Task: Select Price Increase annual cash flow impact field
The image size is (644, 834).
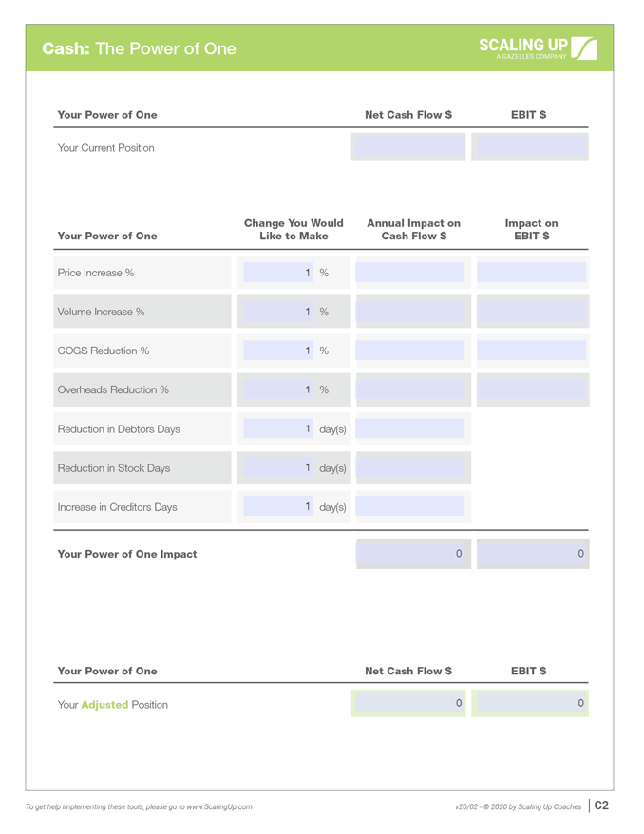Action: 409,273
